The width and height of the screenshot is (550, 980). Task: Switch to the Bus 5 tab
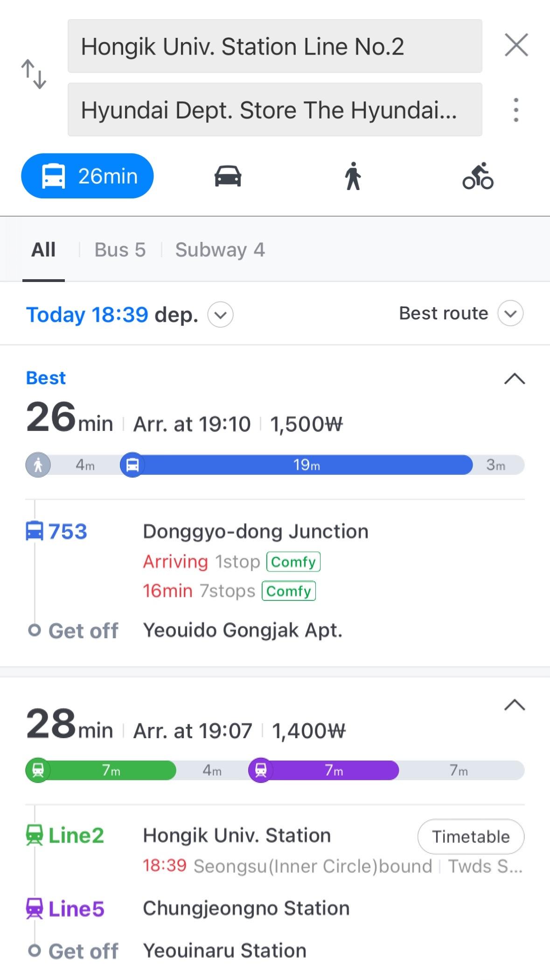(120, 250)
